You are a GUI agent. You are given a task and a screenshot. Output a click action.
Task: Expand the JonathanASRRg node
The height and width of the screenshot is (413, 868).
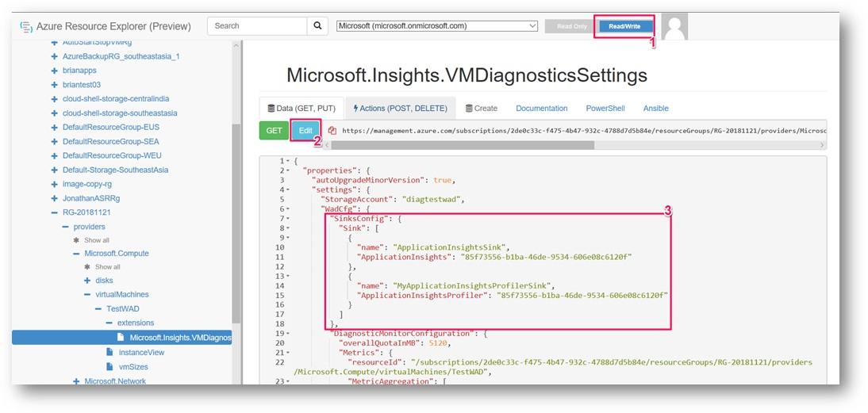point(54,198)
